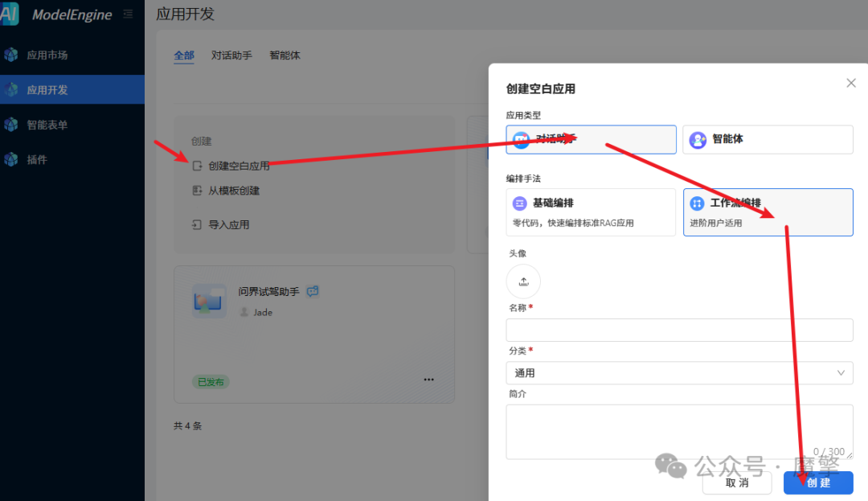Click the WeChat 公众号 icon in watermark

click(x=671, y=466)
